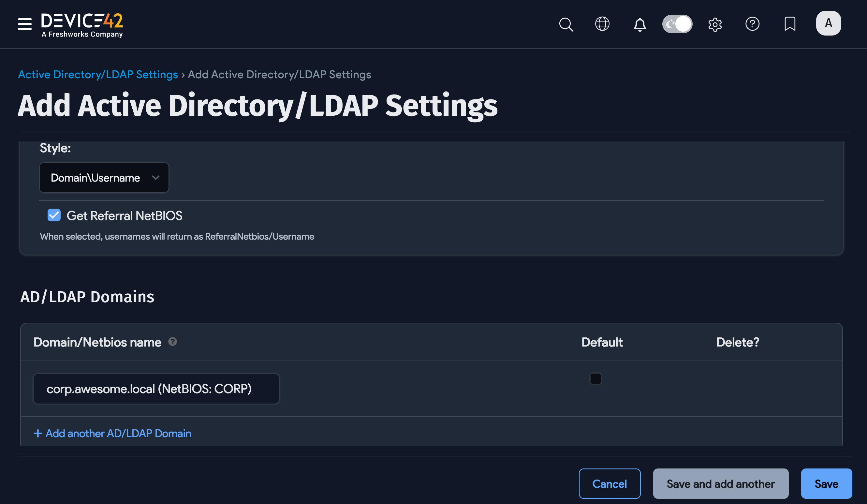Open the notifications bell
This screenshot has height=504, width=867.
pos(640,24)
